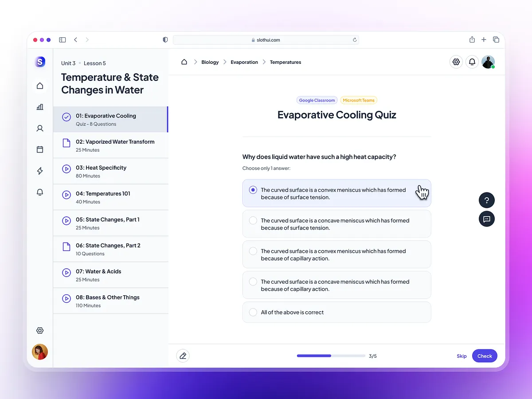The width and height of the screenshot is (532, 399).
Task: Click the lightning quick-actions icon in the sidebar
Action: tap(40, 171)
